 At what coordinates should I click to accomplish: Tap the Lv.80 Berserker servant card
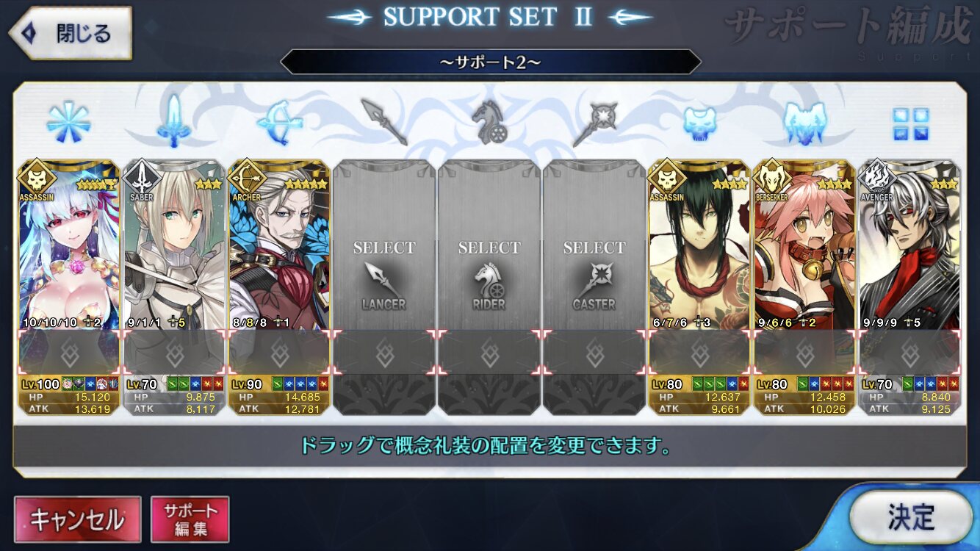pos(804,288)
